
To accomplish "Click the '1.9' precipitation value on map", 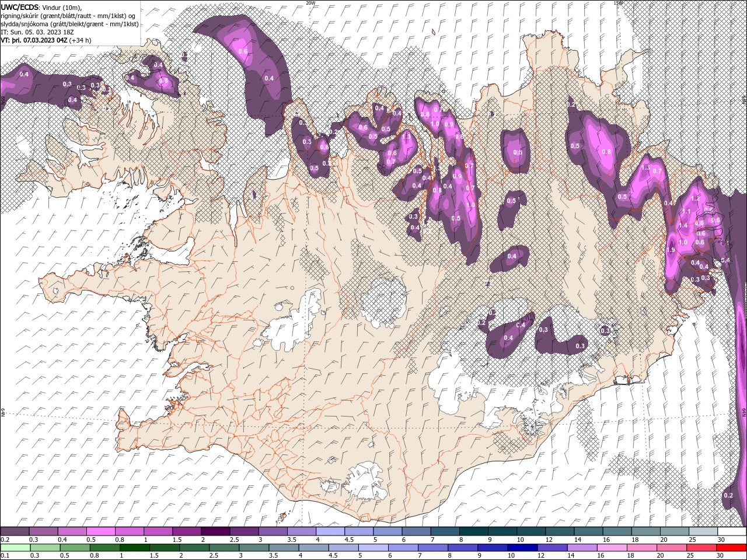I will 671,250.
